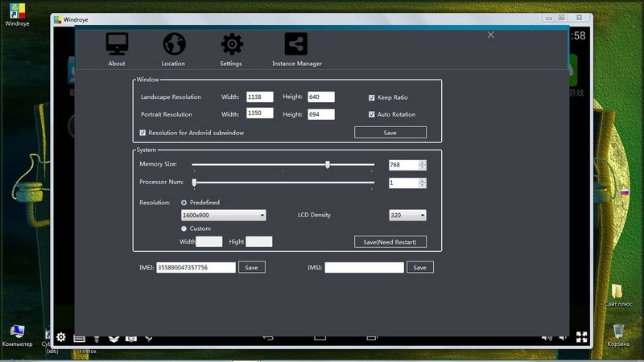The image size is (644, 362).
Task: Increase Memory Size with the up arrow
Action: point(422,162)
